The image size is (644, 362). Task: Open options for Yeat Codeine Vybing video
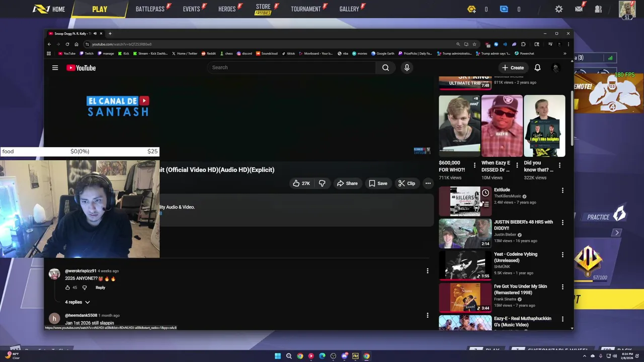tap(562, 254)
